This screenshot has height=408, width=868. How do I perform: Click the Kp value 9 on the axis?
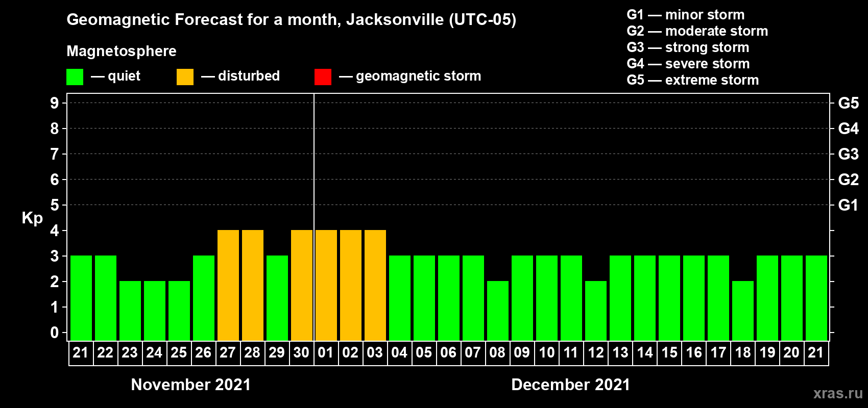(x=55, y=103)
